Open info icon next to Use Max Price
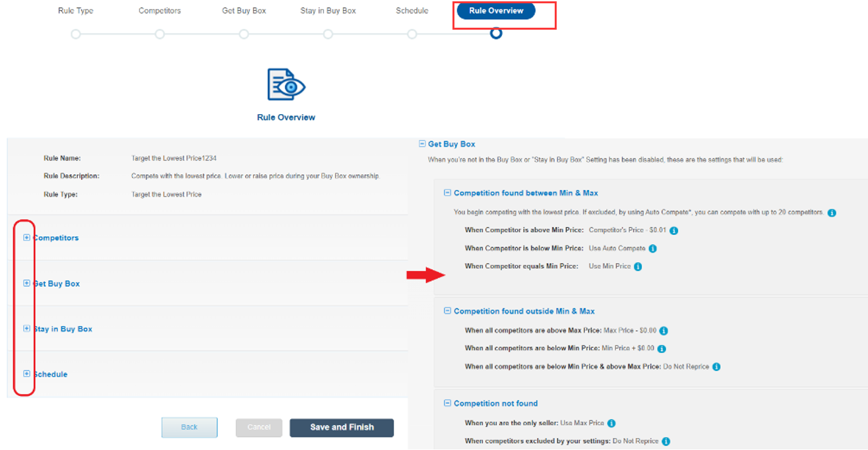 tap(611, 424)
